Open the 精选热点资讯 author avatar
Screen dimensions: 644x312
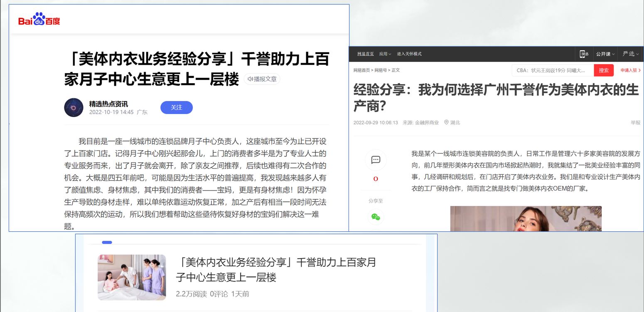74,107
